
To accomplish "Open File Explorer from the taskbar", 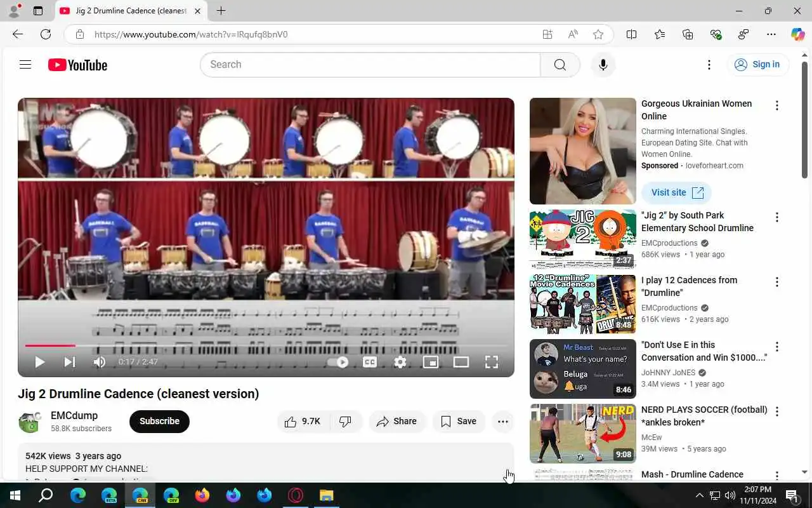I will click(x=326, y=495).
